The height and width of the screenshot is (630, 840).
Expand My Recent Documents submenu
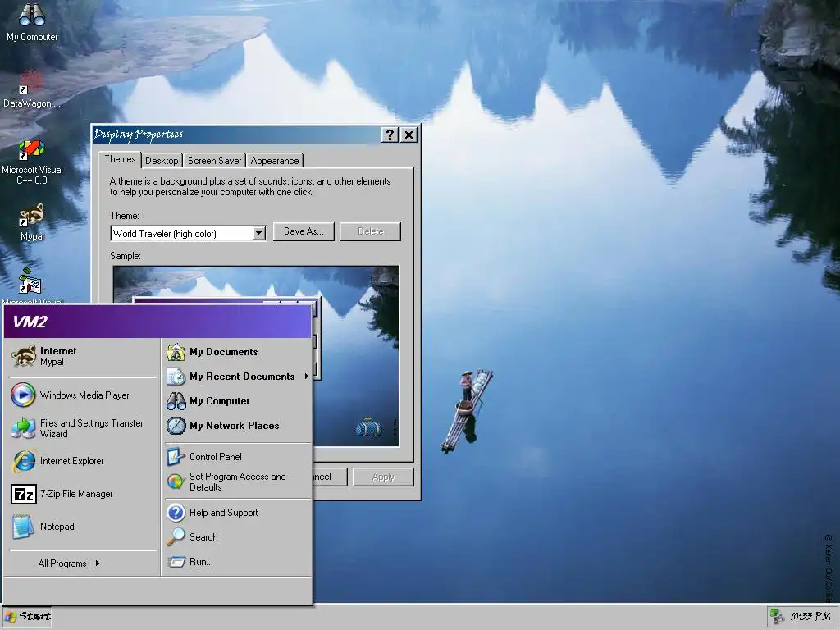[x=238, y=376]
